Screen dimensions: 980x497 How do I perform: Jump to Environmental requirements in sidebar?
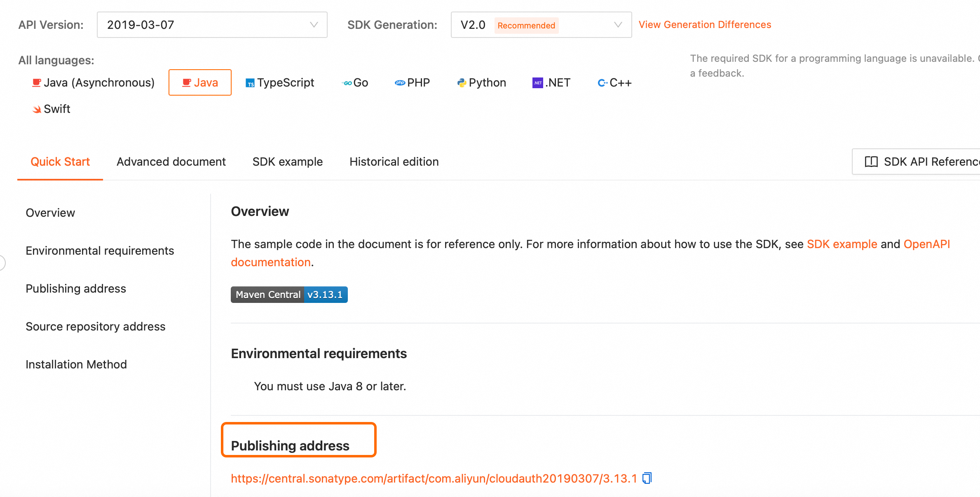(x=100, y=251)
